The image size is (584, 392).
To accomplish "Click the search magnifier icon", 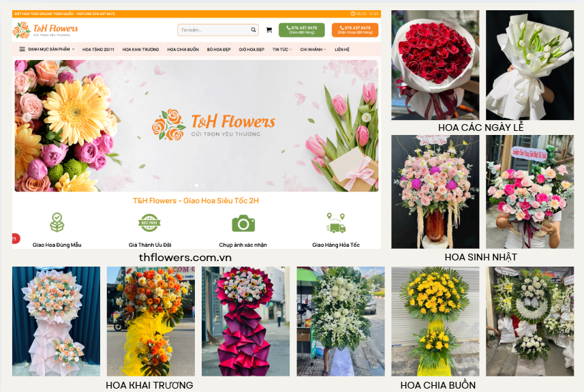I will (x=253, y=30).
